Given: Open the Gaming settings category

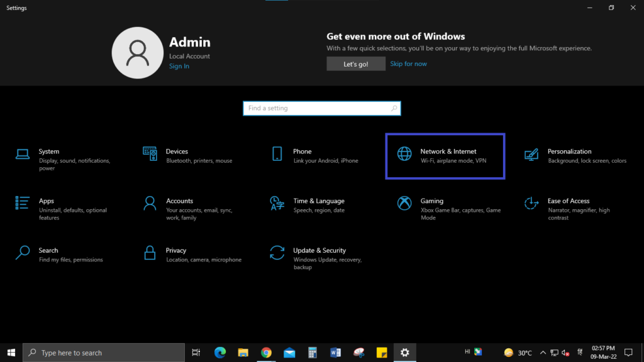Looking at the screenshot, I should (x=448, y=209).
